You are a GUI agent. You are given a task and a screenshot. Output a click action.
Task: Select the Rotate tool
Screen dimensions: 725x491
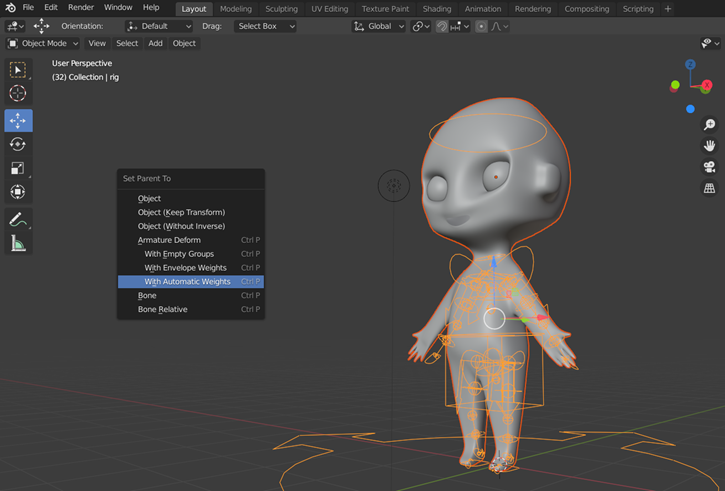(18, 144)
